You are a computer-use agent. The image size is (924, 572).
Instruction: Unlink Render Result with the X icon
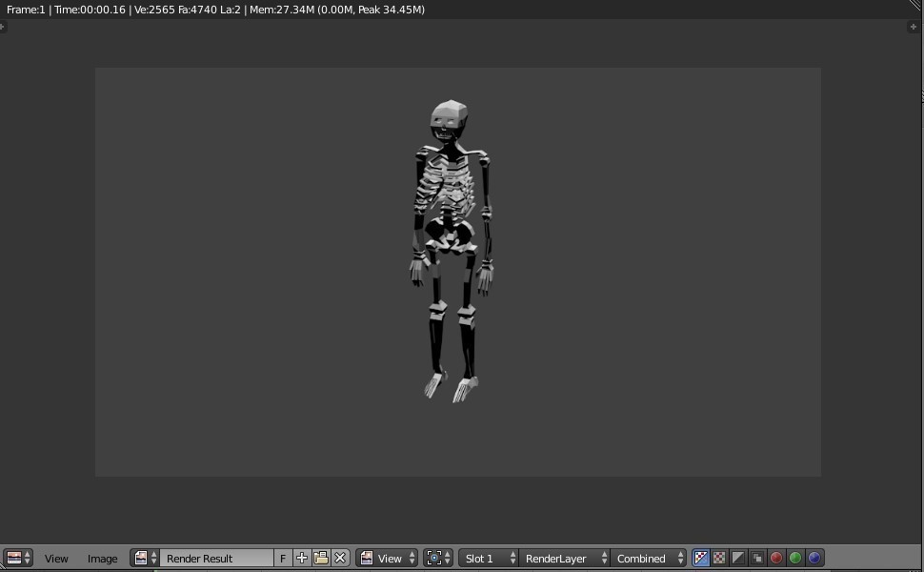pos(341,558)
